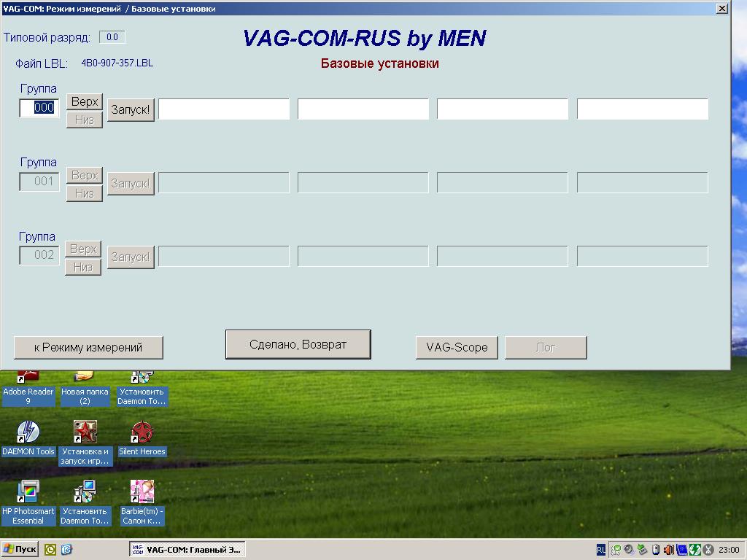This screenshot has width=747, height=560.
Task: Go back via к Режиму измерений button
Action: (88, 347)
